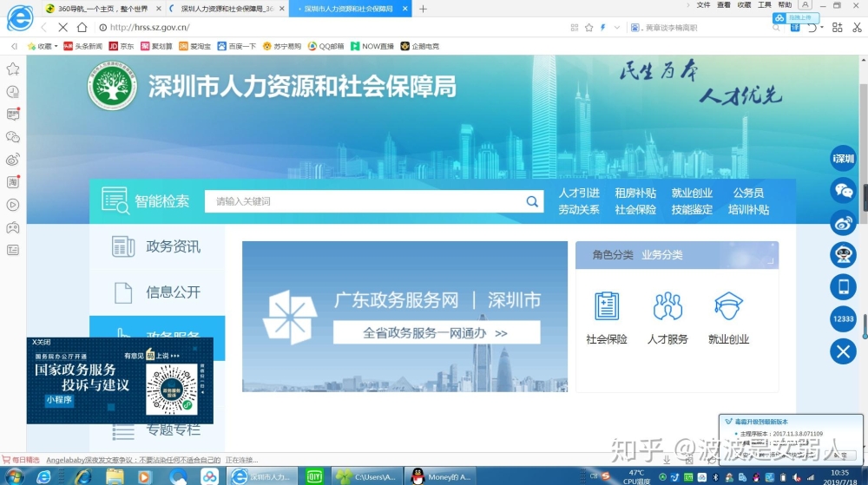Click 租房补贴 quick link
The image size is (868, 485).
pyautogui.click(x=635, y=193)
